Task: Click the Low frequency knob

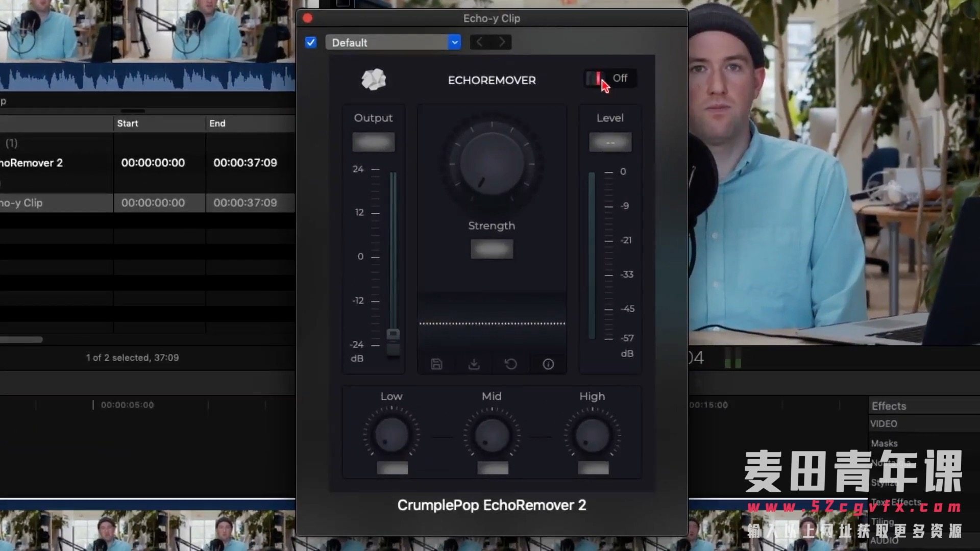Action: (391, 435)
